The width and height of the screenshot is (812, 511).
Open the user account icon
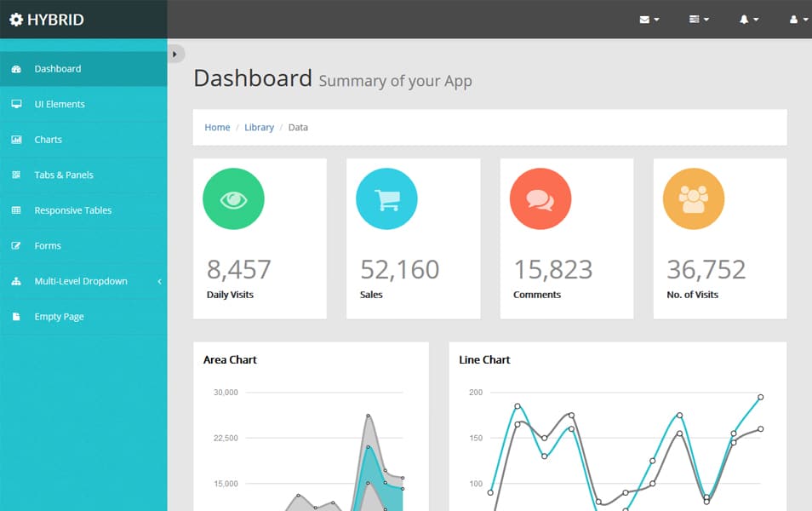click(794, 19)
